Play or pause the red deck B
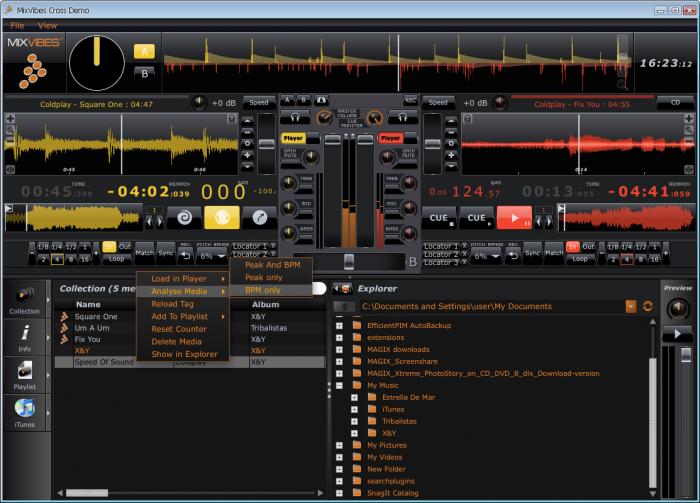This screenshot has height=503, width=700. click(x=514, y=217)
